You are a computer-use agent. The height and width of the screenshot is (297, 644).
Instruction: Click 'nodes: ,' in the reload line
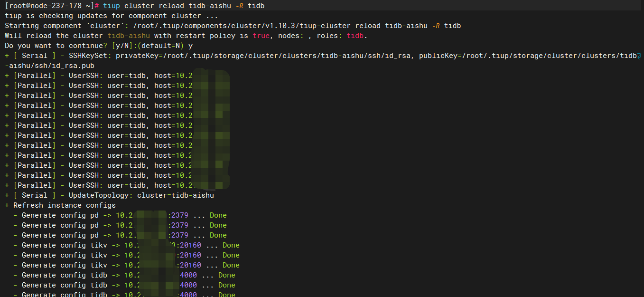pos(294,36)
